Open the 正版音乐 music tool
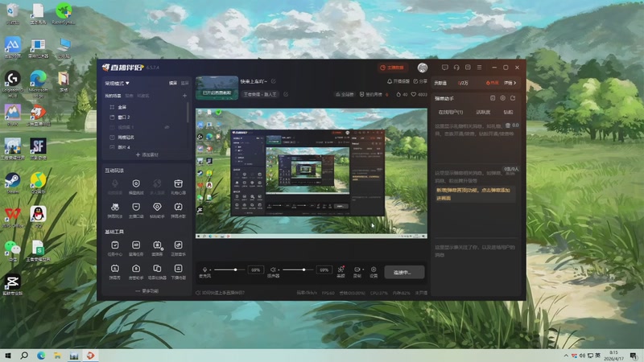The height and width of the screenshot is (362, 644). 178,248
